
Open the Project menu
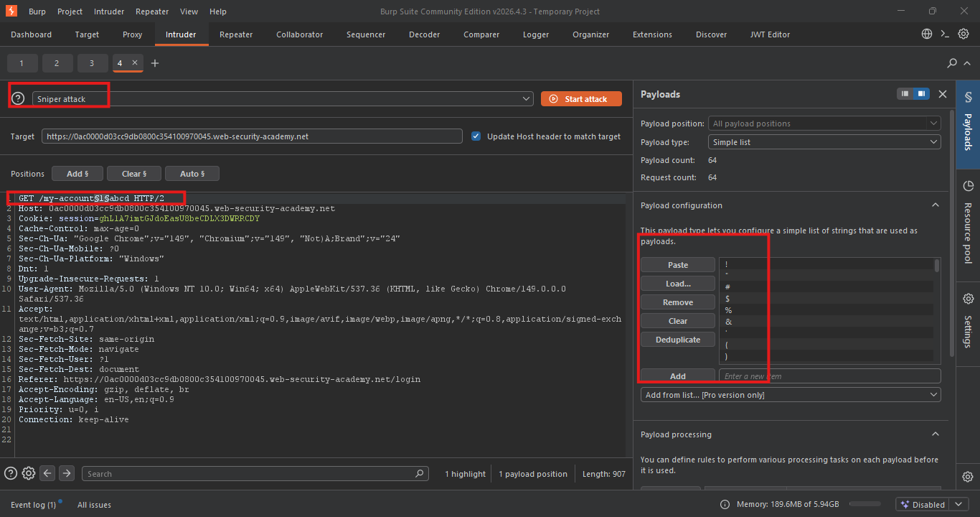pos(70,11)
